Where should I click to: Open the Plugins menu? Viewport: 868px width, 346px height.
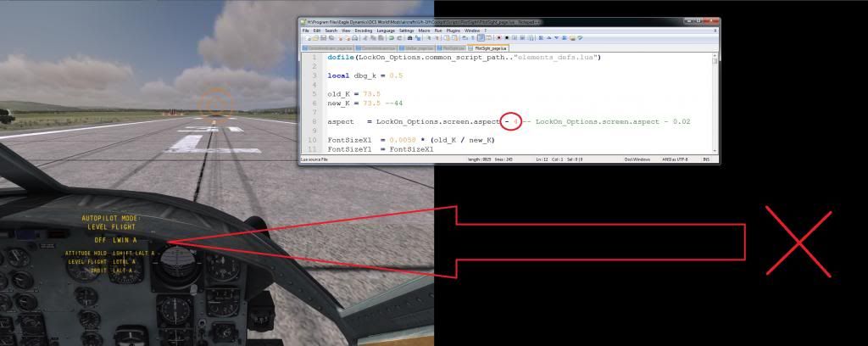(453, 30)
